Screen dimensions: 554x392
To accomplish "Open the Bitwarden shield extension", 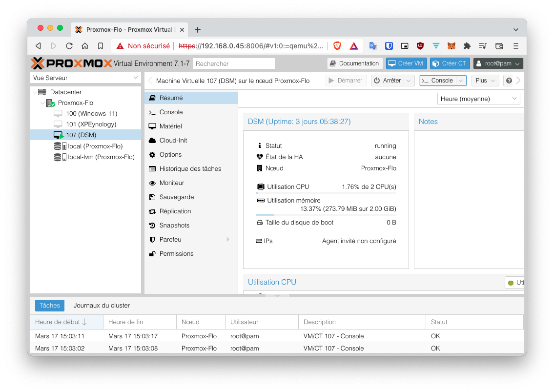I will 389,46.
